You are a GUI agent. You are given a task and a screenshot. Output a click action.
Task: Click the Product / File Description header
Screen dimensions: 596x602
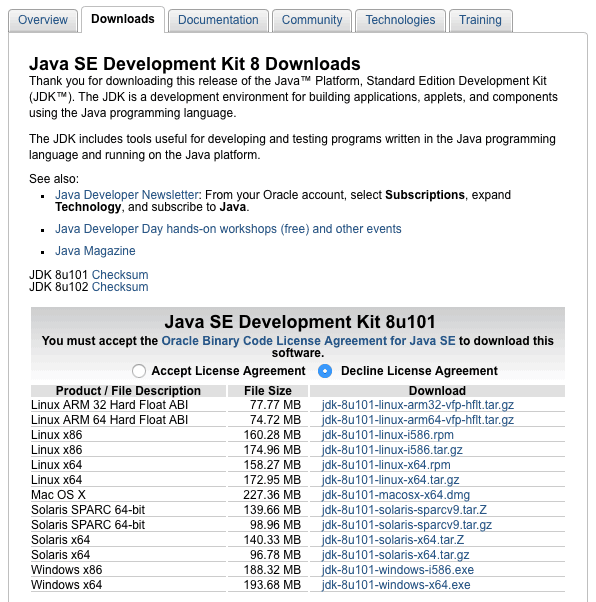click(x=128, y=390)
